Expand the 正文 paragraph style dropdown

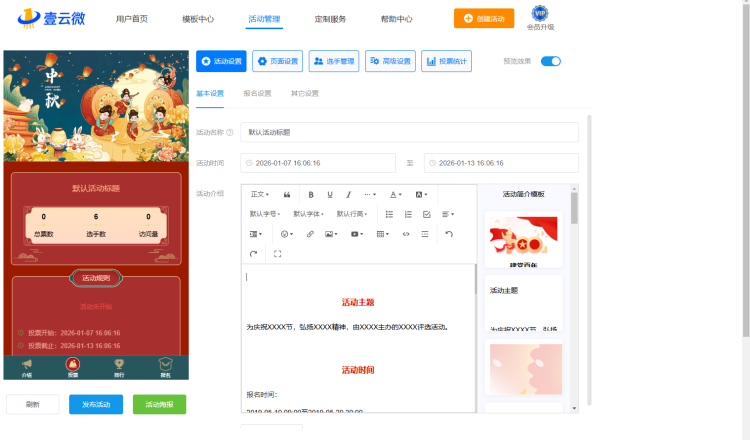coord(260,194)
